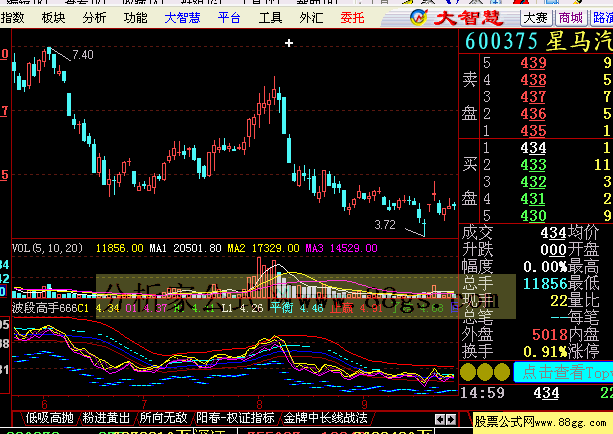The height and width of the screenshot is (434, 613).
Task: Click the 商城 button
Action: point(570,18)
